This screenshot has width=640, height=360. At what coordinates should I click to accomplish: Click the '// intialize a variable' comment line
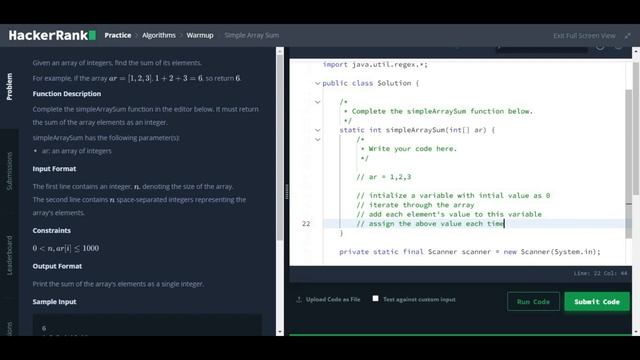click(x=453, y=196)
